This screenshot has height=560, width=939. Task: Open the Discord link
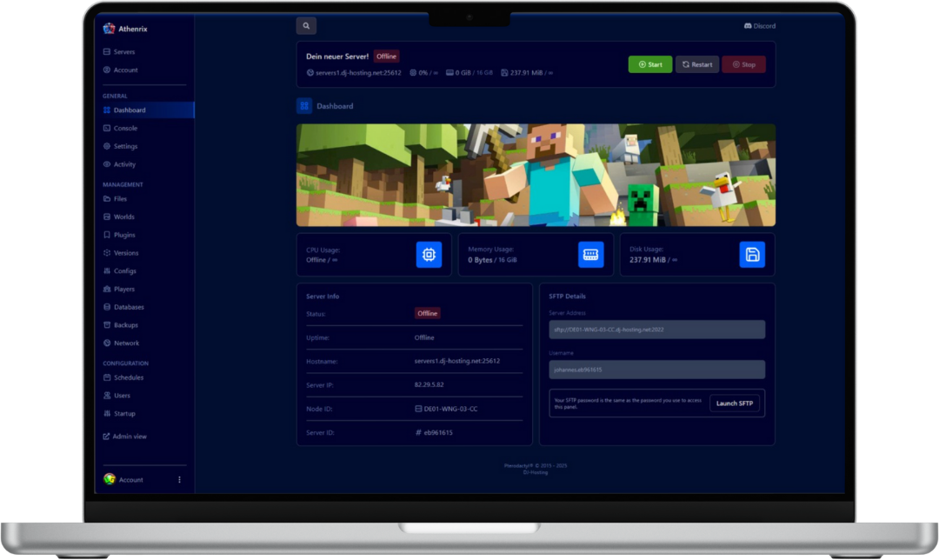click(x=759, y=26)
